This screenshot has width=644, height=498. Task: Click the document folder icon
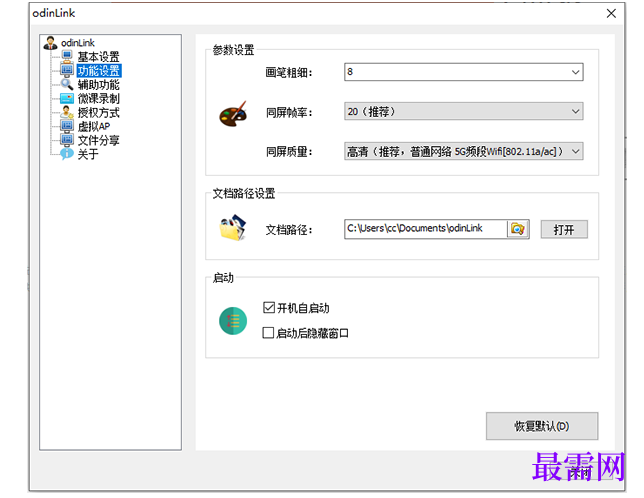tap(232, 228)
